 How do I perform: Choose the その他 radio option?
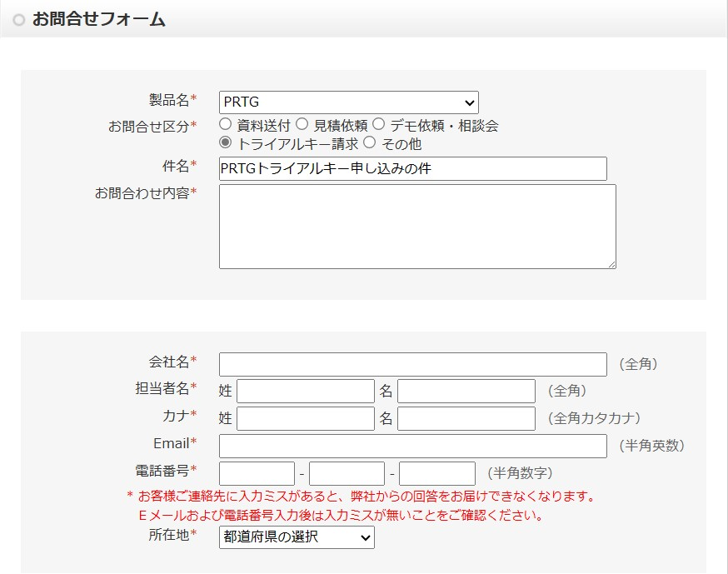click(370, 142)
